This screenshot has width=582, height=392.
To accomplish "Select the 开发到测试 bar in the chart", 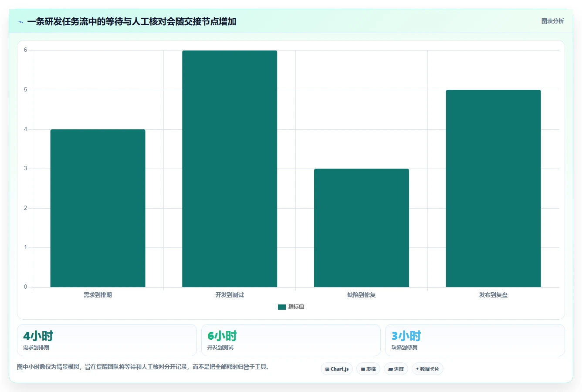I will pyautogui.click(x=230, y=169).
